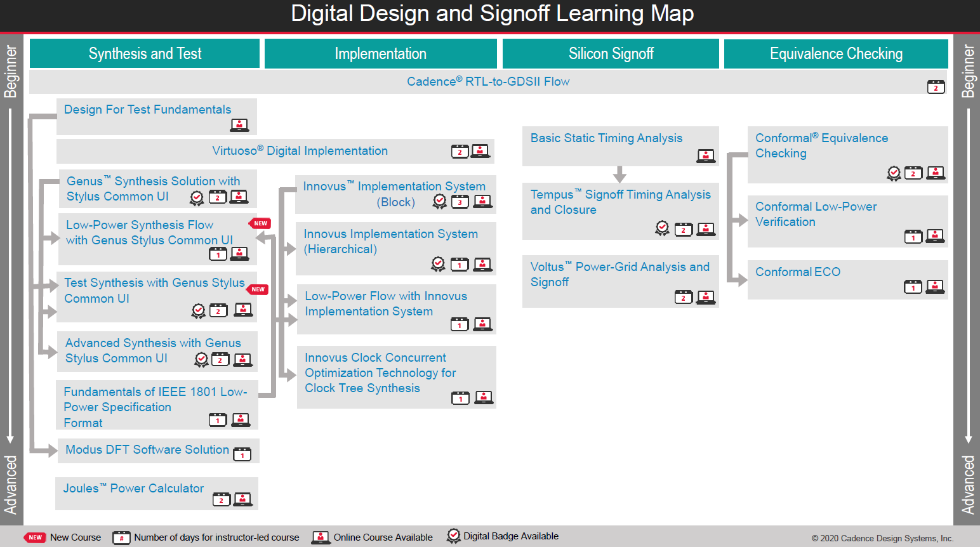
Task: Click NEW badge on Test Synthesis with Genus
Action: (258, 289)
